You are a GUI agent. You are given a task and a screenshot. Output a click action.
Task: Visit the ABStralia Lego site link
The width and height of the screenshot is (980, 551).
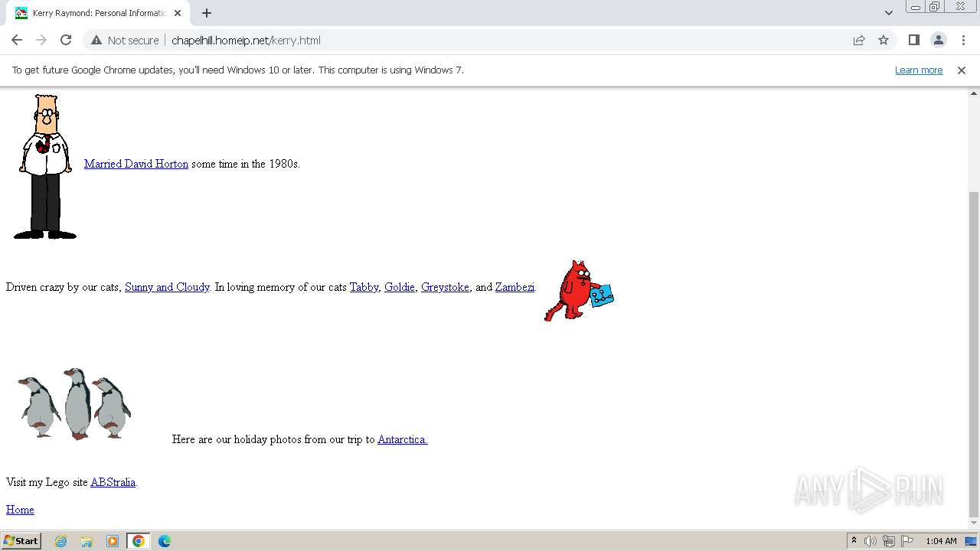[x=113, y=482]
